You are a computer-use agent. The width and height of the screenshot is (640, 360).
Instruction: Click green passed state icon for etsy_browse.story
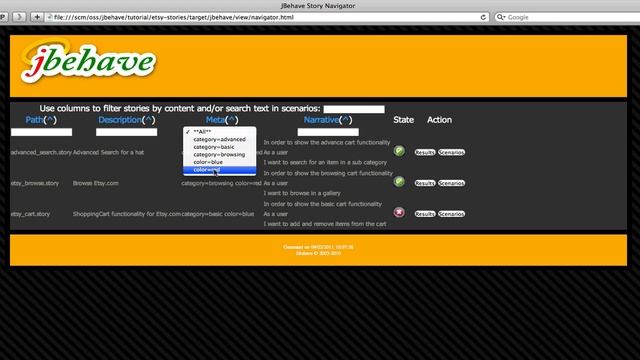(x=399, y=182)
